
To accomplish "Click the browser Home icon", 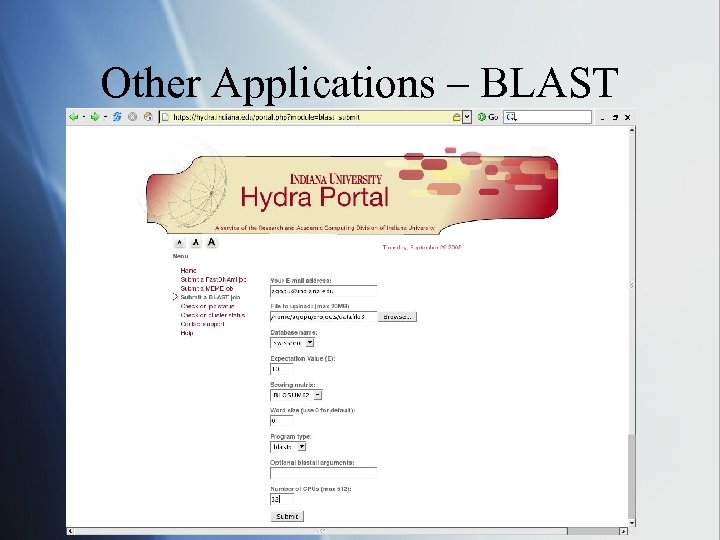I will point(148,117).
